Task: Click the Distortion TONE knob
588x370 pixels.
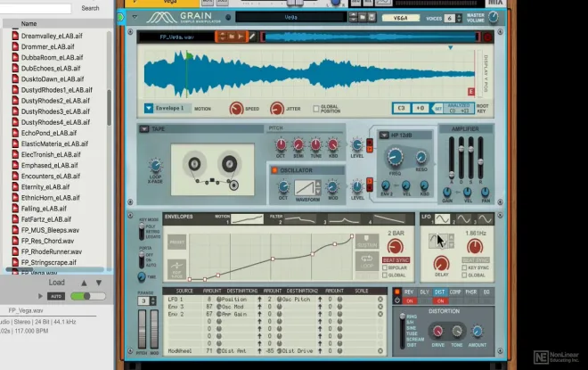Action: [457, 331]
